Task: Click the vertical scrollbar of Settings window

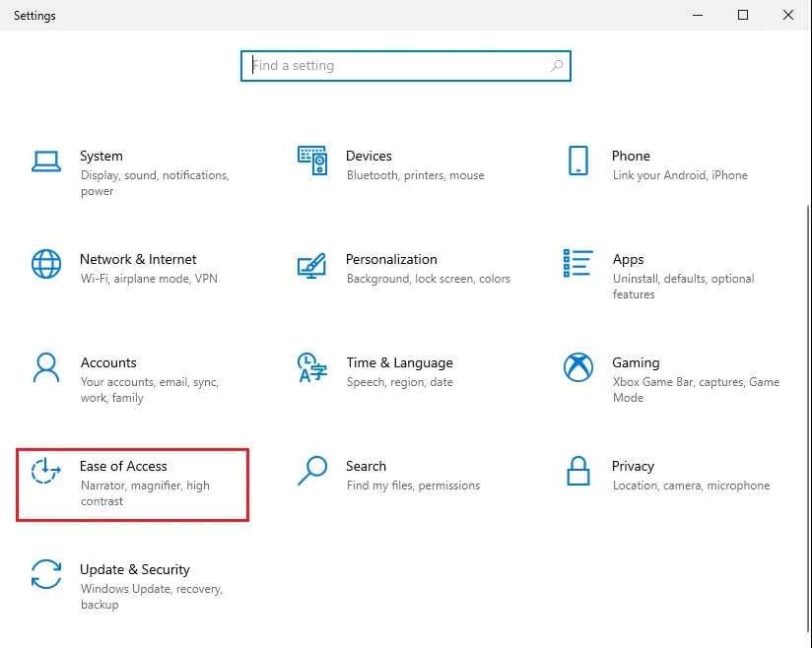Action: tap(808, 419)
